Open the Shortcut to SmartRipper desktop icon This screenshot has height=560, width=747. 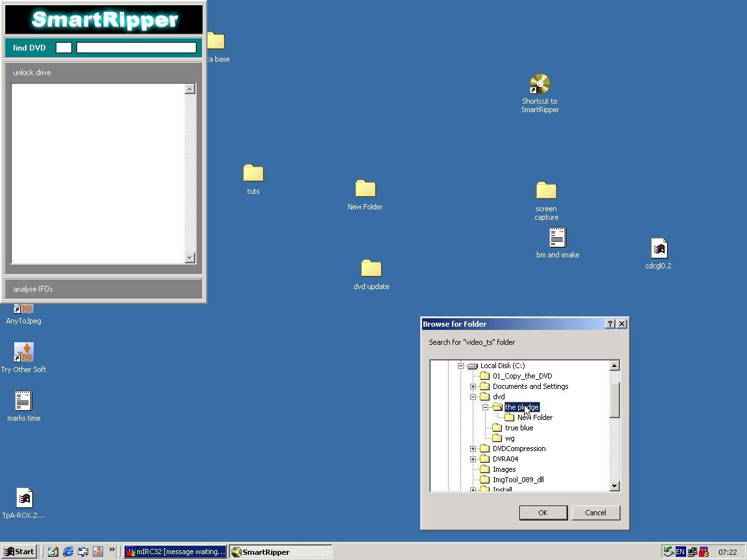pos(539,93)
